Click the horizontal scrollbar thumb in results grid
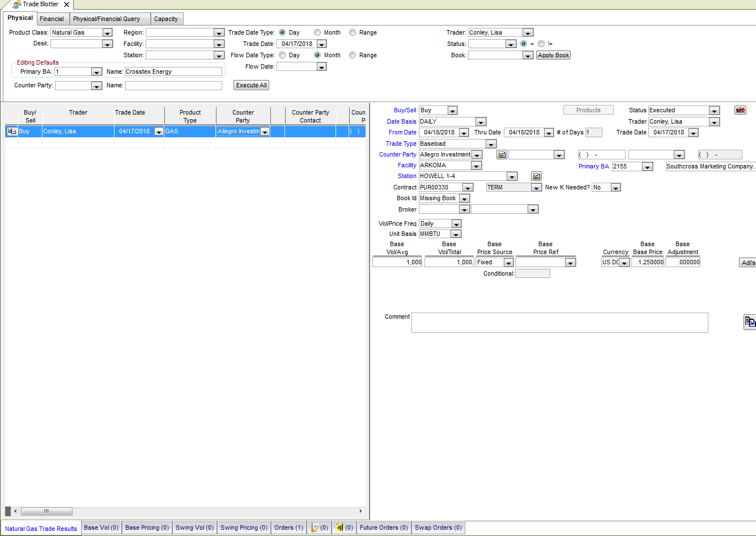 (x=46, y=511)
